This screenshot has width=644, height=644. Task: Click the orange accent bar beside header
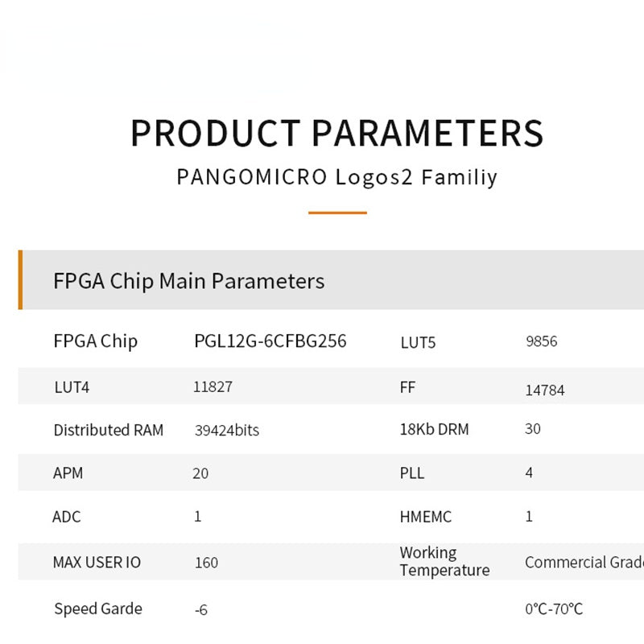(20, 280)
